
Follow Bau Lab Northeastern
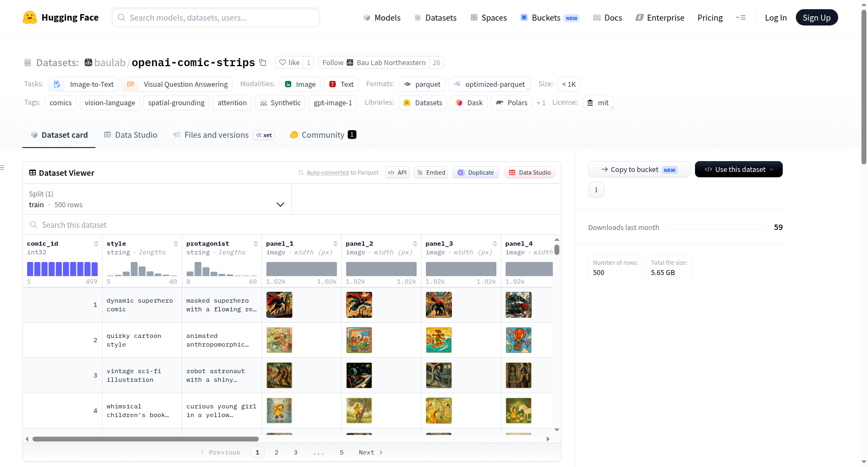tap(374, 62)
